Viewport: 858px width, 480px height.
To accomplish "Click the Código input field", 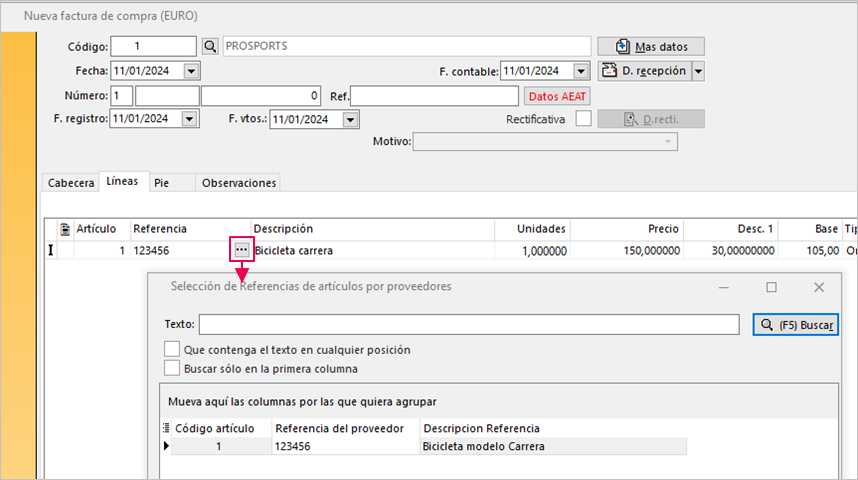I will [153, 47].
